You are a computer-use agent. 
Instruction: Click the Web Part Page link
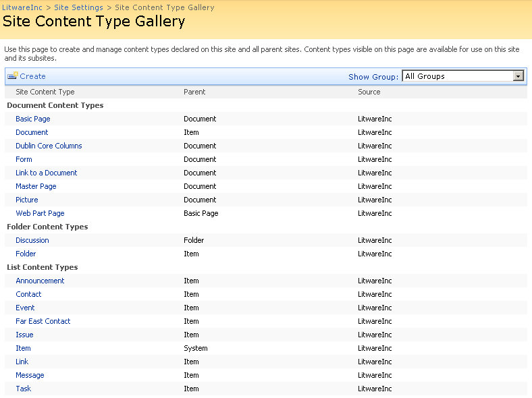pos(40,213)
